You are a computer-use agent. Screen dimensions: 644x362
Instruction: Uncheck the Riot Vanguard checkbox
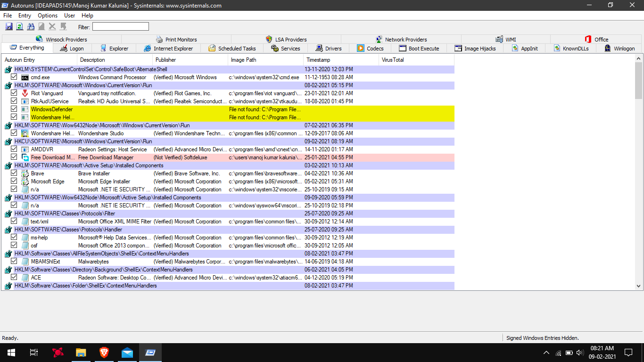point(14,93)
